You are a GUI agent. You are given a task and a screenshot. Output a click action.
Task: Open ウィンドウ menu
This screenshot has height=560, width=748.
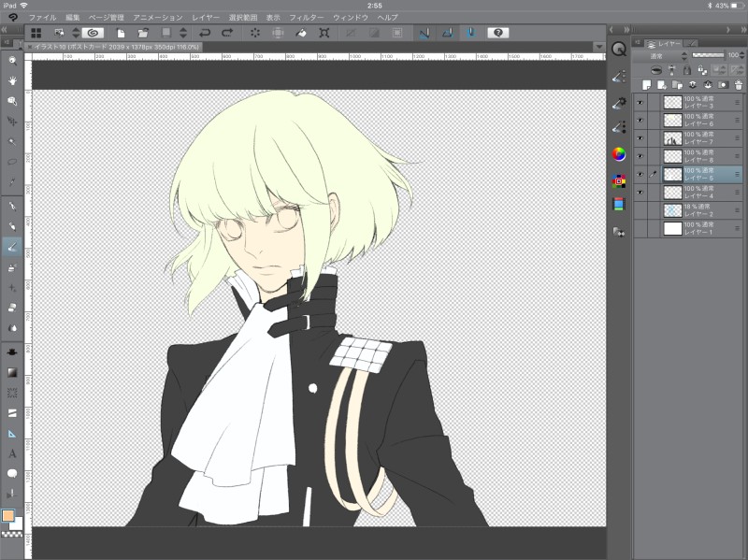click(351, 17)
